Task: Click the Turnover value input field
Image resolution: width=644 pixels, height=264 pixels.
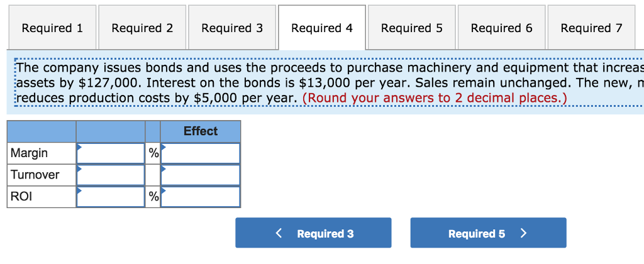Action: (111, 175)
